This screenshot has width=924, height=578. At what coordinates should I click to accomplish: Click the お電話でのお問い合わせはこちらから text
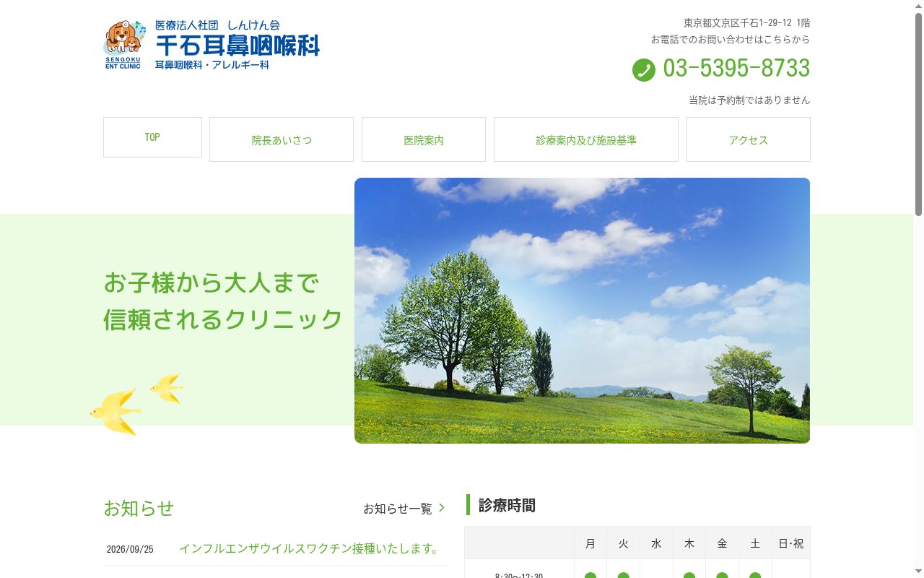[731, 40]
